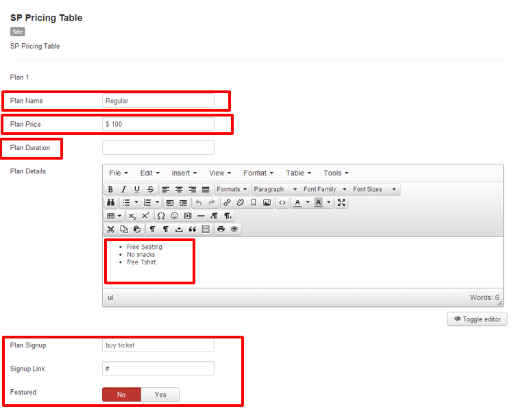
Task: Center align text
Action: (179, 189)
